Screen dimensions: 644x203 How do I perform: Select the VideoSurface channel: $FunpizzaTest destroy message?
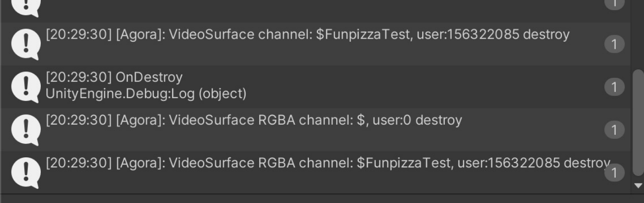click(307, 35)
